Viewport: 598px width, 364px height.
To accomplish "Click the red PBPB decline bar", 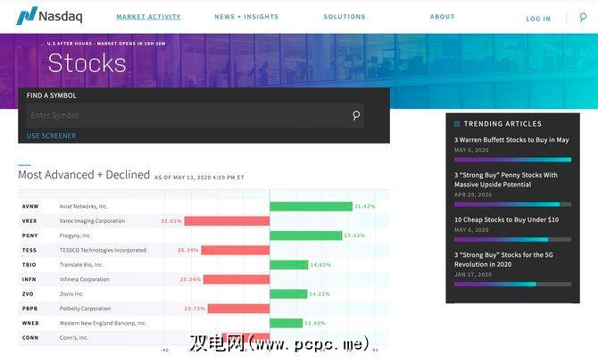I will 238,309.
